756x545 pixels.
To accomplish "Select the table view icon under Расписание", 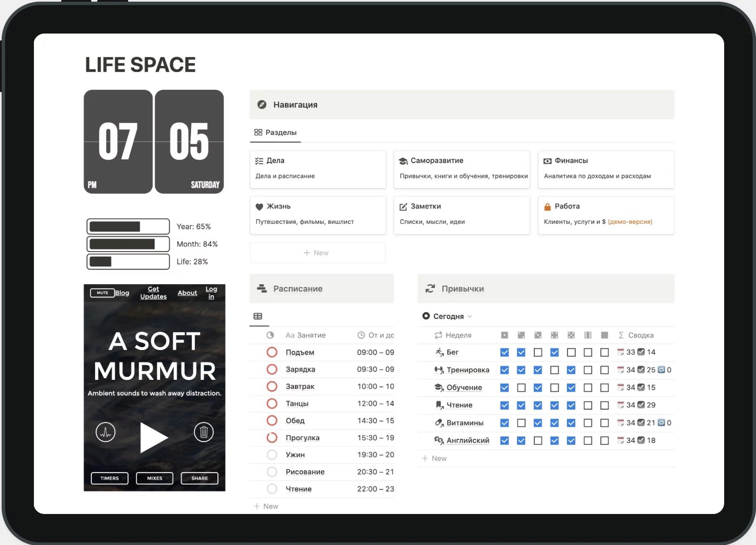I will [x=259, y=316].
